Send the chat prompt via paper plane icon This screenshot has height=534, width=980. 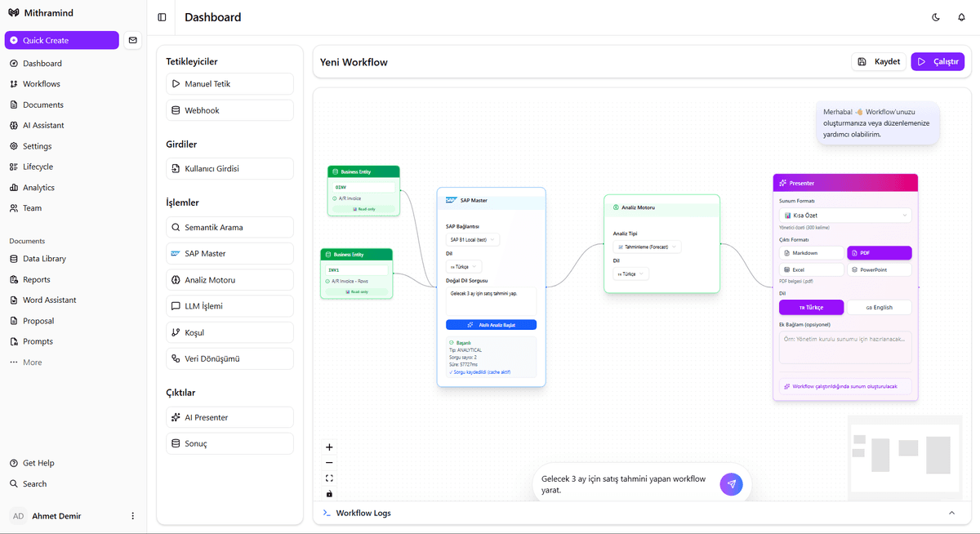731,483
